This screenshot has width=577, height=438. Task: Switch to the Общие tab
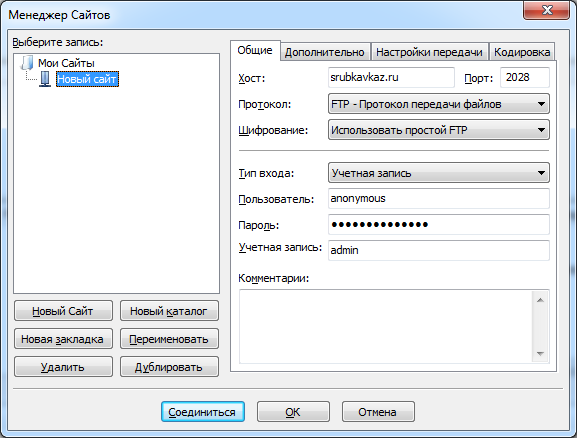pyautogui.click(x=255, y=50)
